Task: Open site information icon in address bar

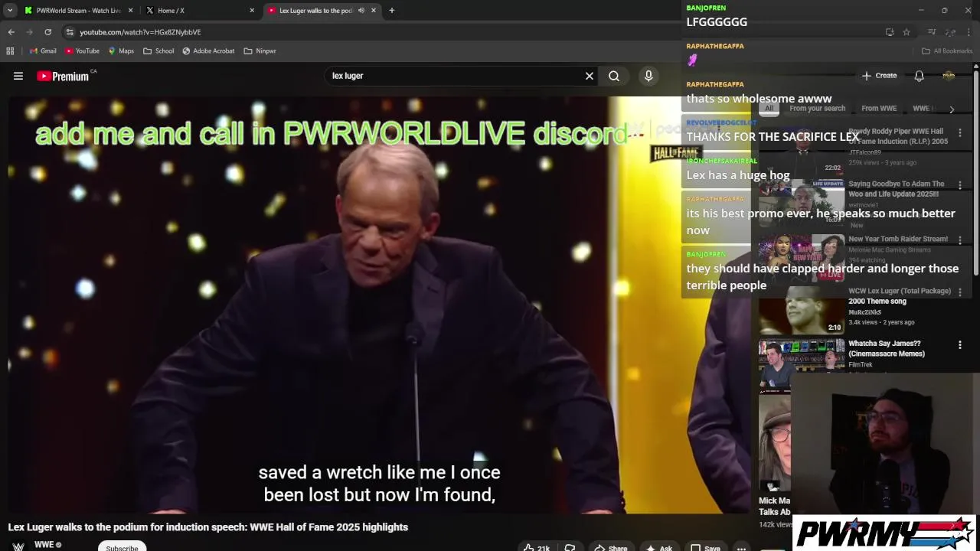Action: (70, 32)
